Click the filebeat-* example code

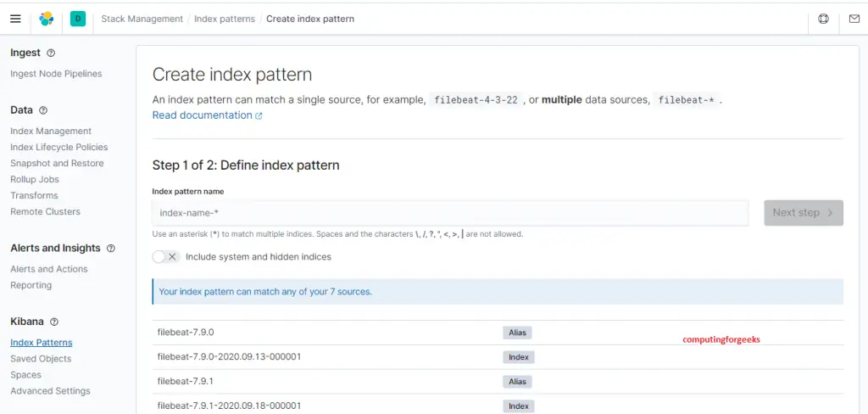click(687, 100)
